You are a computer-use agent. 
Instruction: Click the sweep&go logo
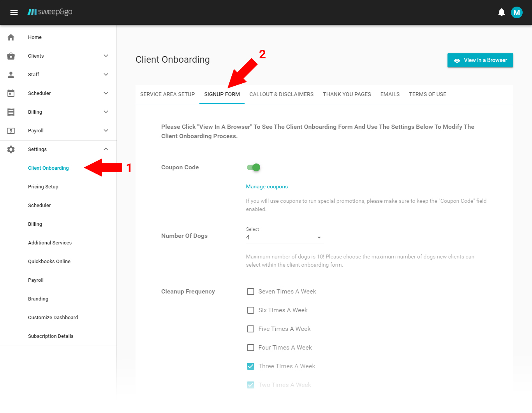49,12
